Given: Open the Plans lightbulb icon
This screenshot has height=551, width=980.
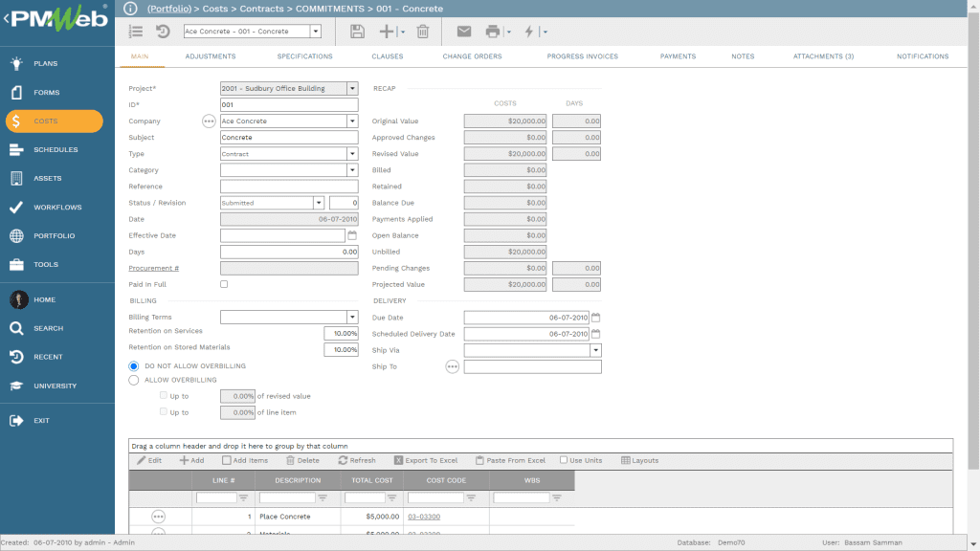Looking at the screenshot, I should [17, 63].
